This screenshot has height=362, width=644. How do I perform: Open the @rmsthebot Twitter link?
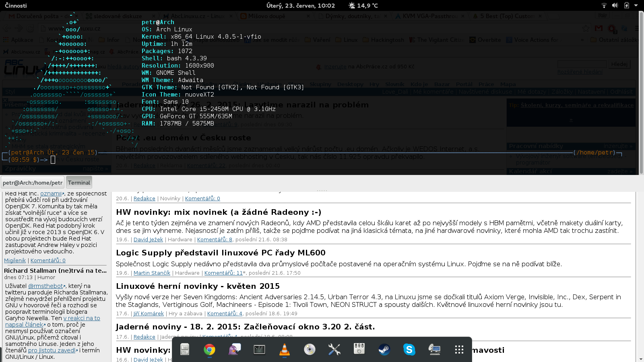(46, 286)
